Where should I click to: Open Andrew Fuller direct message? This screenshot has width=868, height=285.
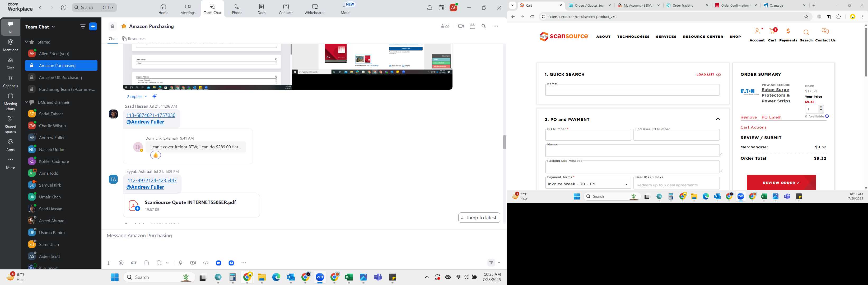[x=52, y=138]
